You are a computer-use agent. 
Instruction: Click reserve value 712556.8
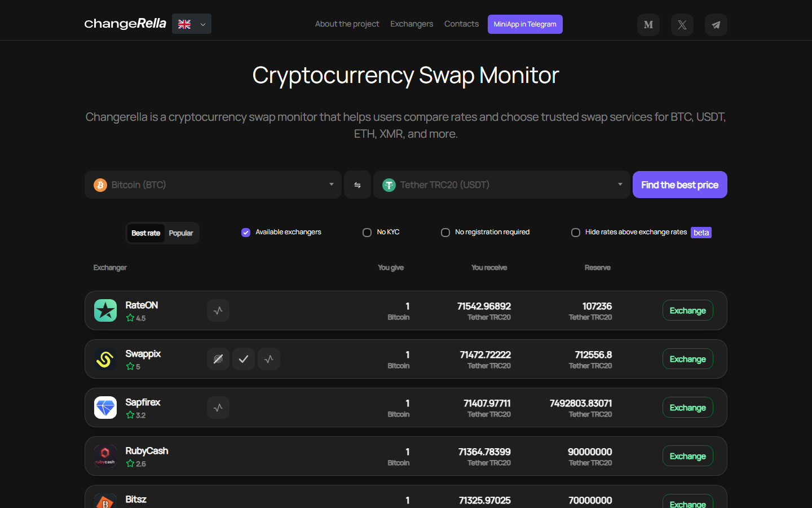(x=593, y=354)
